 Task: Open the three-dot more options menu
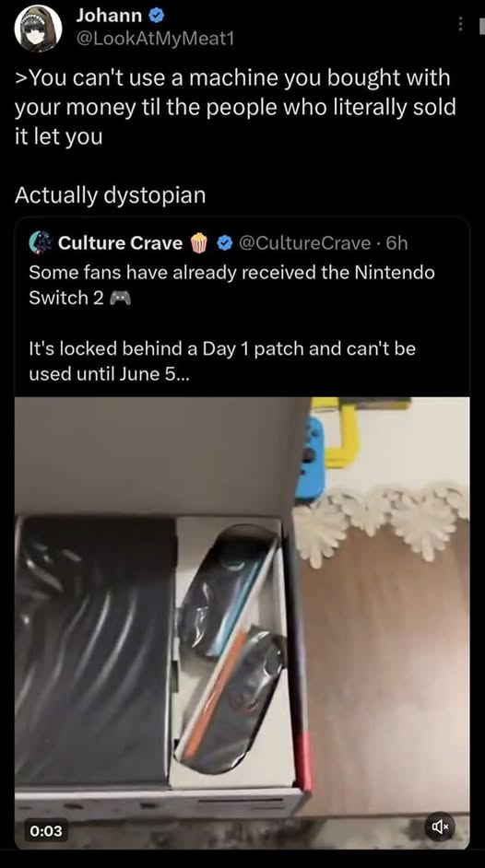[459, 24]
